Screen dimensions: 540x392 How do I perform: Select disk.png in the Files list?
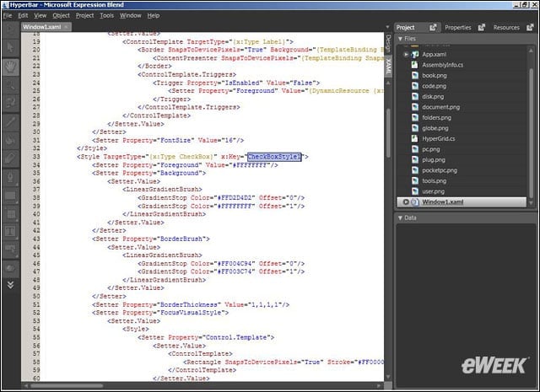click(433, 96)
